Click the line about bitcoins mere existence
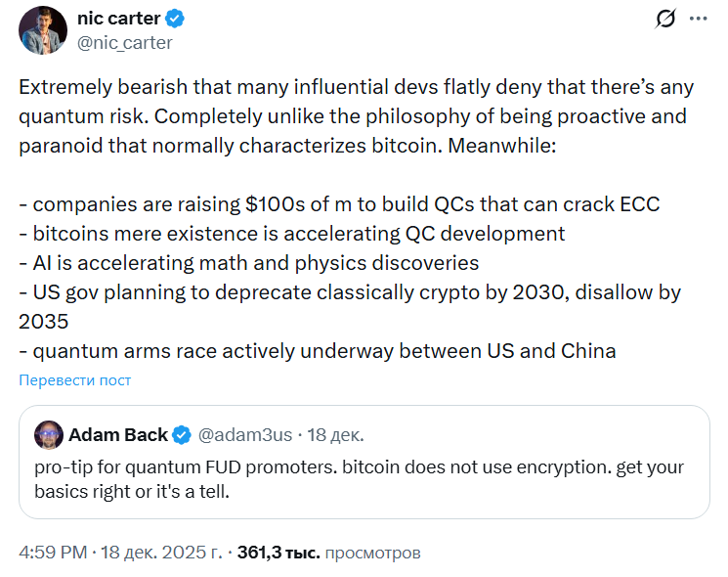The width and height of the screenshot is (728, 577). coord(291,234)
